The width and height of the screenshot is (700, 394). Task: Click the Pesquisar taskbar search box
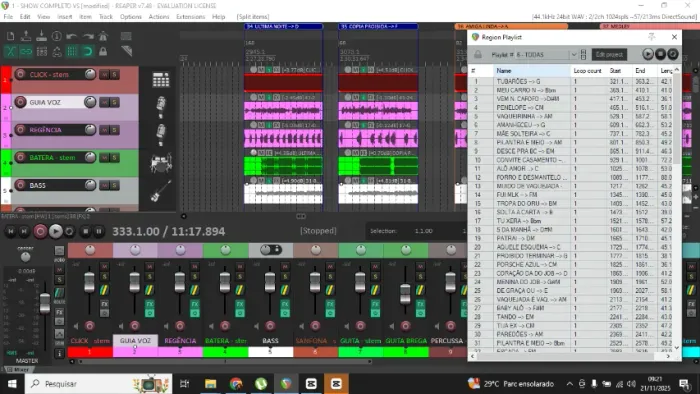[98, 384]
